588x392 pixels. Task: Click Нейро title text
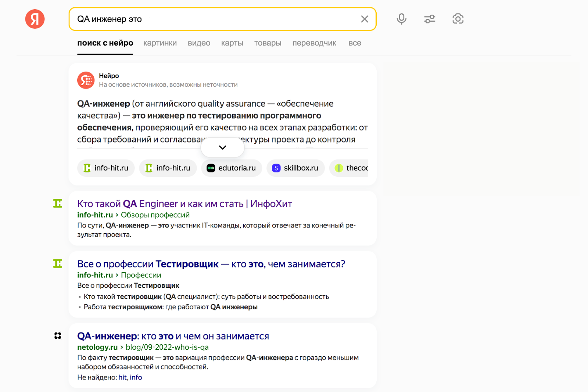(x=109, y=76)
